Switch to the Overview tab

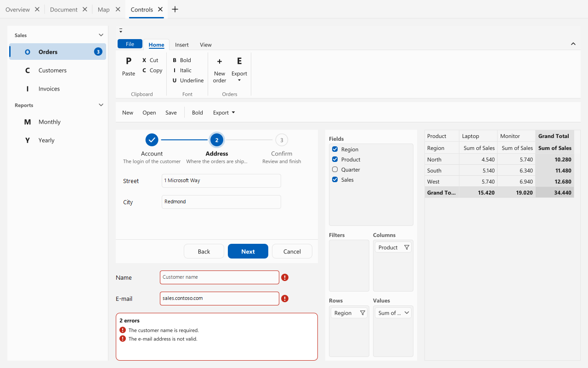[17, 9]
